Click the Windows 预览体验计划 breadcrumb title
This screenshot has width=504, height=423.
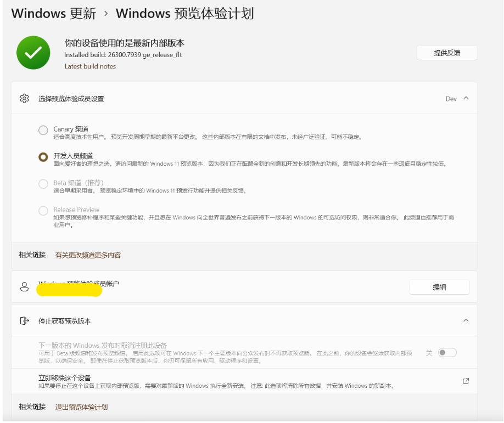click(x=185, y=14)
